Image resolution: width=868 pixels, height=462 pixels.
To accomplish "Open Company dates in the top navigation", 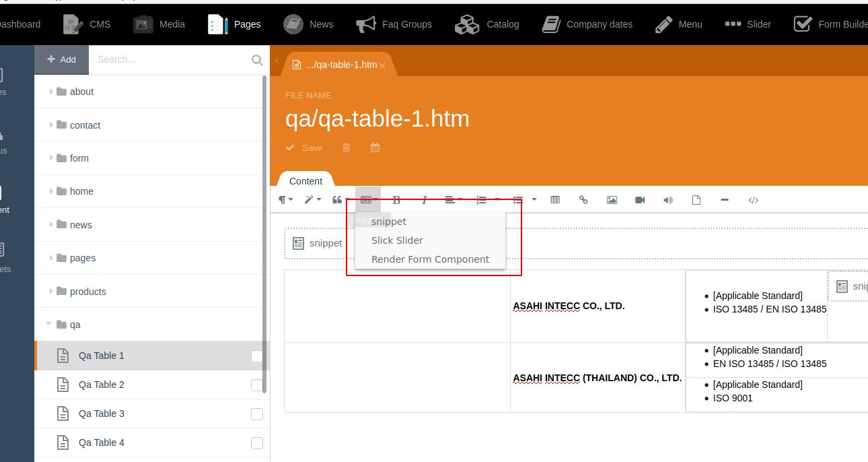I will click(x=587, y=24).
